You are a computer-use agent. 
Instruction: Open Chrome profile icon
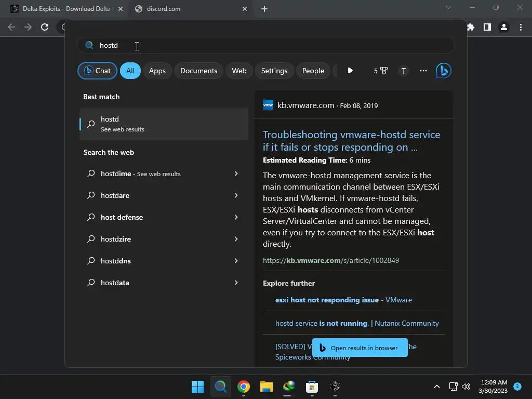coord(504,27)
